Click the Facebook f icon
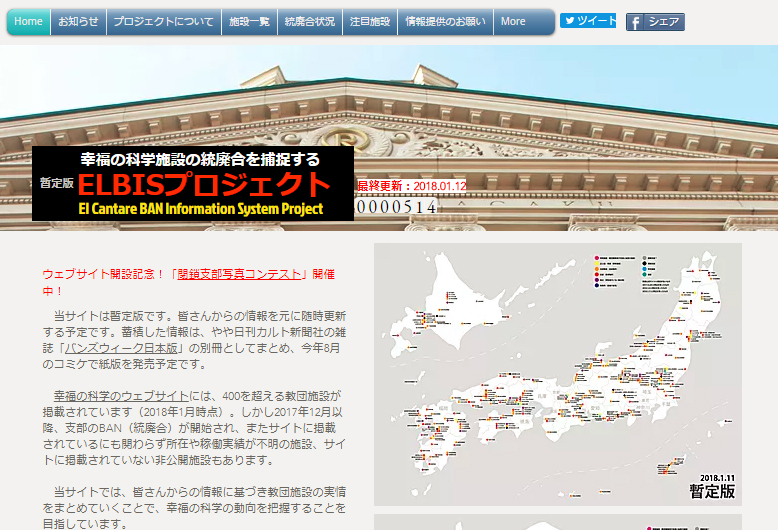778x530 pixels. pyautogui.click(x=635, y=22)
